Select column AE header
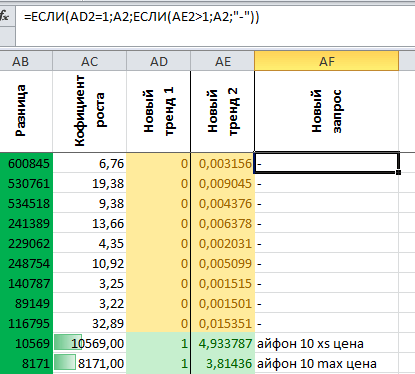Image resolution: width=415 pixels, height=374 pixels. (222, 61)
